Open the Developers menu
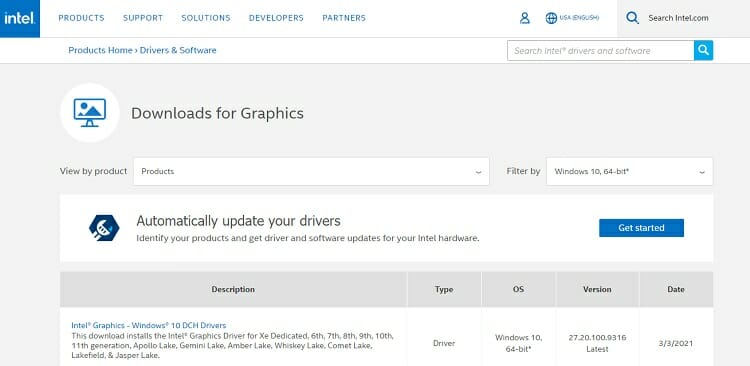 (276, 18)
